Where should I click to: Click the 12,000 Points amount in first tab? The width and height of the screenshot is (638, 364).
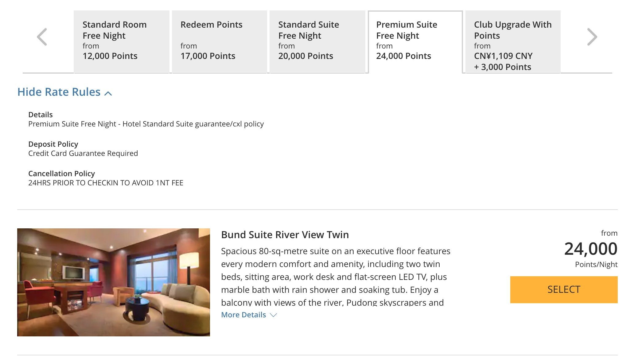click(110, 56)
